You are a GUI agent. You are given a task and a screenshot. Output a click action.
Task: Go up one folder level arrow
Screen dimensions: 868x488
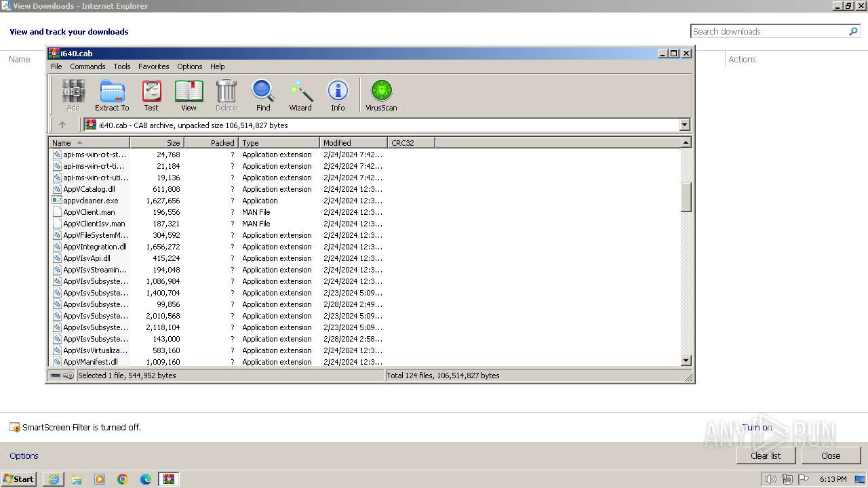pyautogui.click(x=62, y=125)
